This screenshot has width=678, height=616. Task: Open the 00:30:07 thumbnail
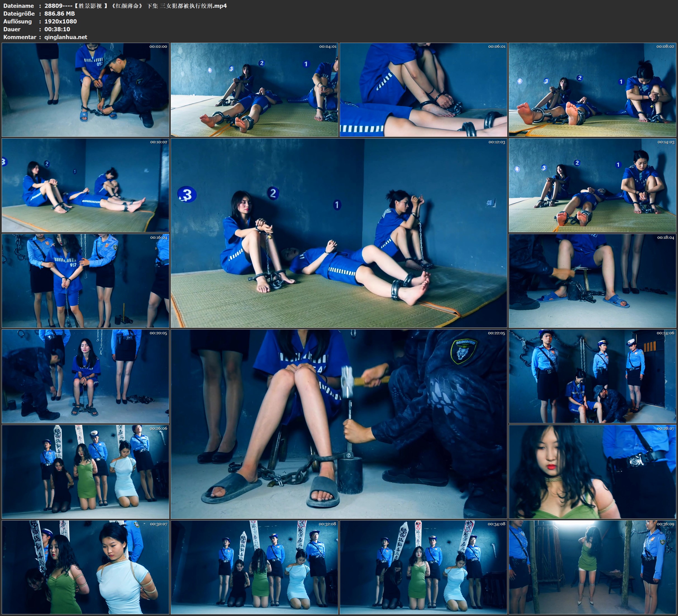[85, 567]
